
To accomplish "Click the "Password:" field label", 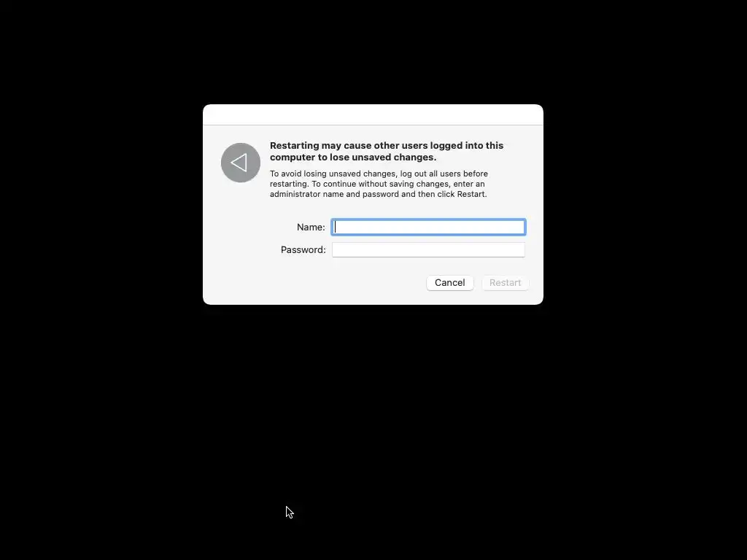I will [x=303, y=249].
